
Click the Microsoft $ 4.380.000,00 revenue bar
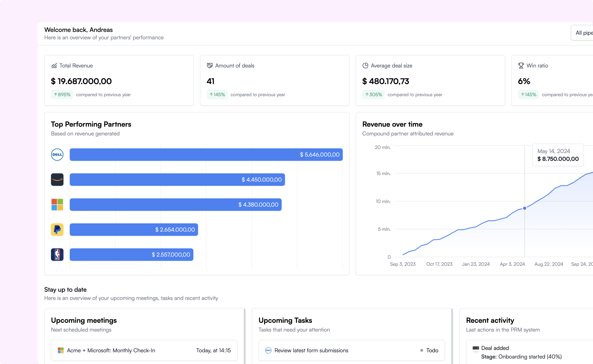tap(176, 205)
